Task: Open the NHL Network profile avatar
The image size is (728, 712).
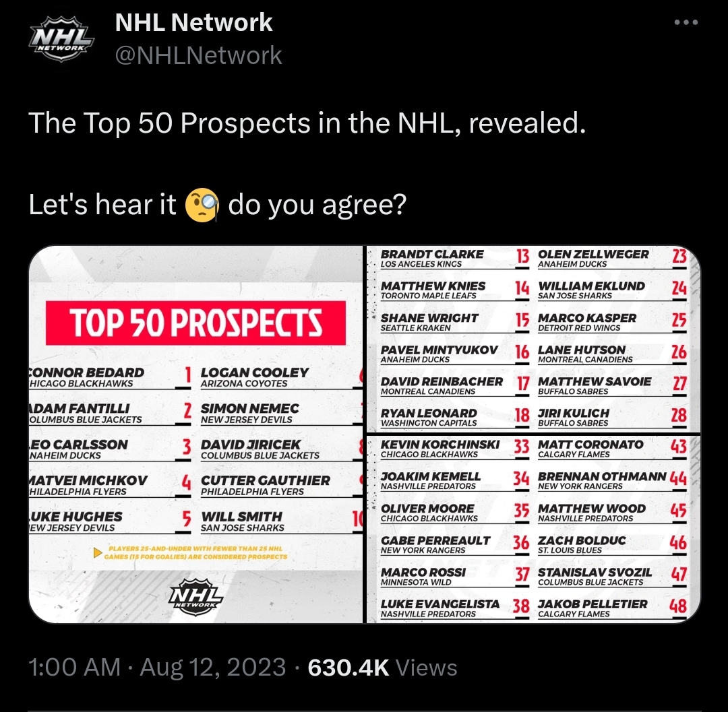Action: tap(61, 40)
